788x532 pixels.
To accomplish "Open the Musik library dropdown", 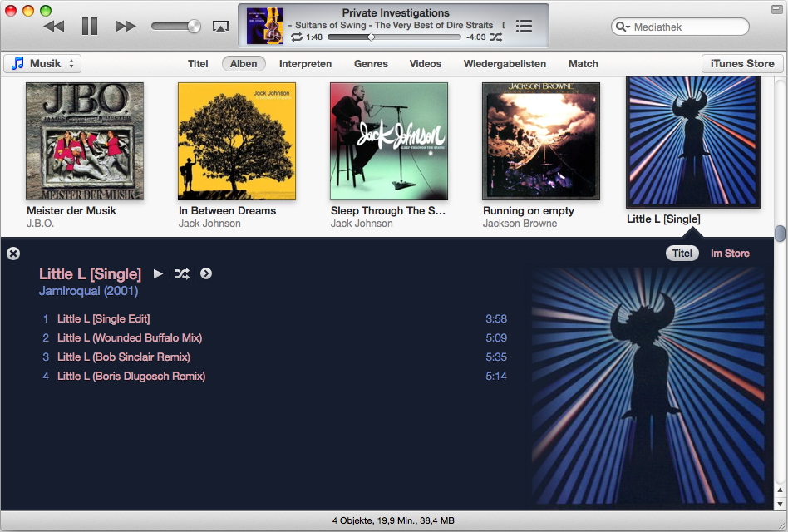I will coord(42,64).
